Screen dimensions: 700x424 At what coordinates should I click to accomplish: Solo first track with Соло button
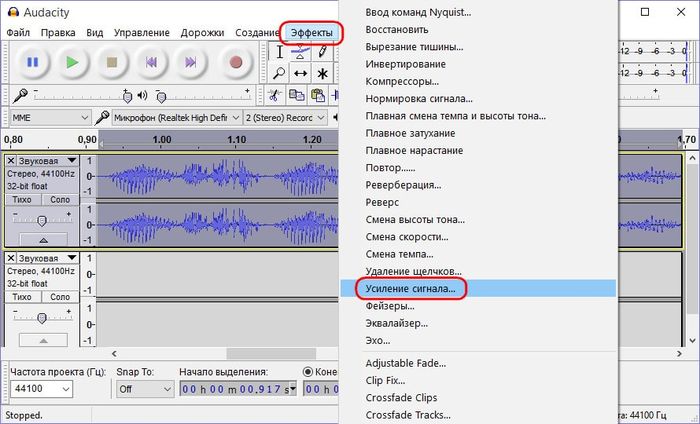tap(60, 200)
